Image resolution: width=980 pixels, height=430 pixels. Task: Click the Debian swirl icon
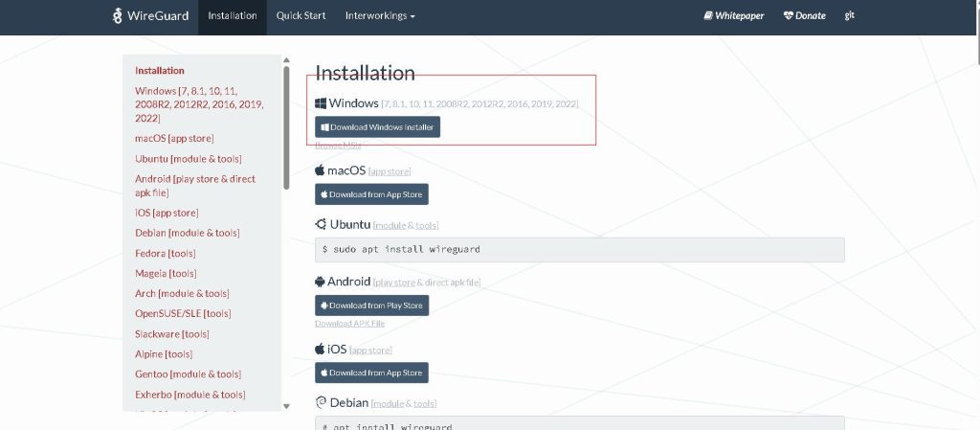pyautogui.click(x=321, y=402)
